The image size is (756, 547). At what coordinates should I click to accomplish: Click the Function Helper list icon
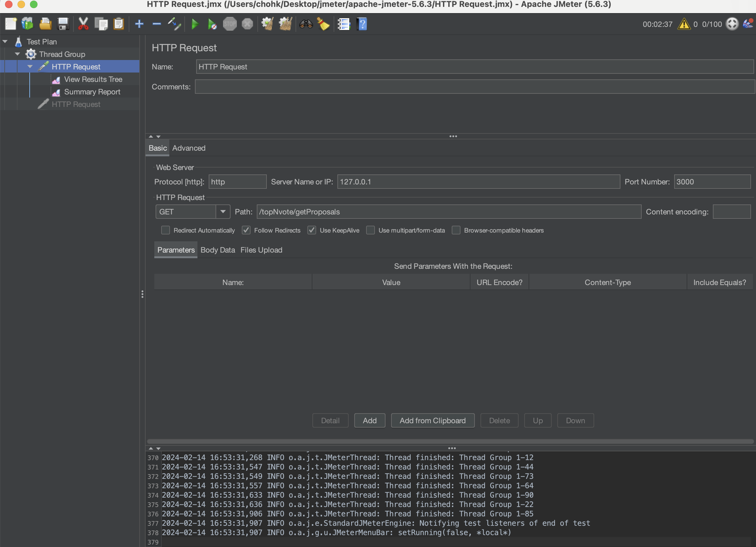(344, 24)
